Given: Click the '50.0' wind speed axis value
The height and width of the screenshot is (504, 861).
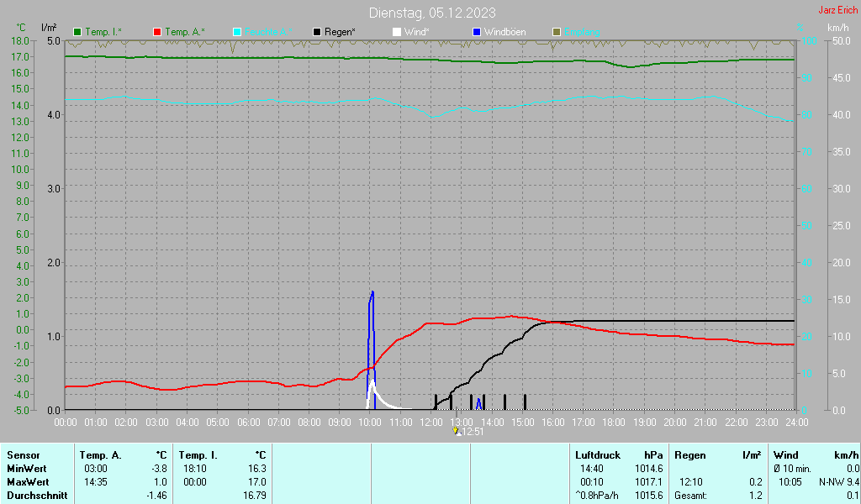Looking at the screenshot, I should (842, 40).
